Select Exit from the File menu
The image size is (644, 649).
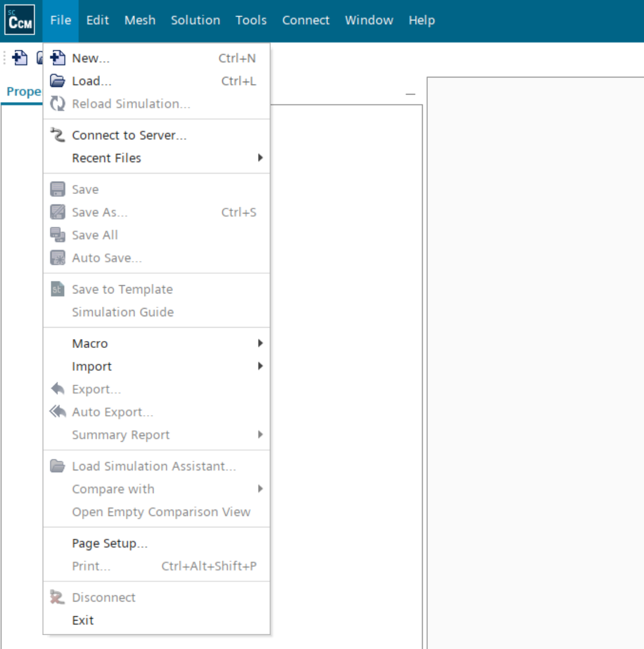(x=83, y=620)
